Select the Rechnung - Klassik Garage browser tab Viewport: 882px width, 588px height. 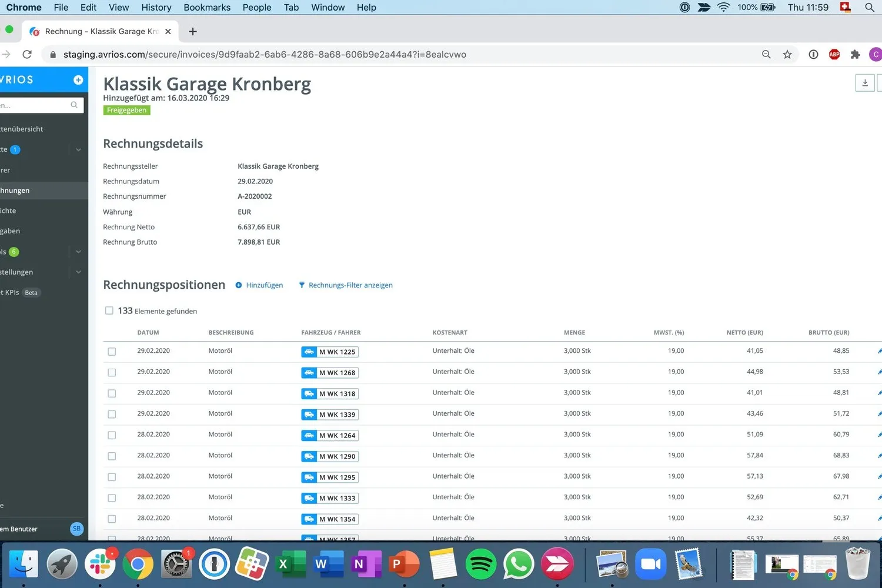tap(100, 32)
